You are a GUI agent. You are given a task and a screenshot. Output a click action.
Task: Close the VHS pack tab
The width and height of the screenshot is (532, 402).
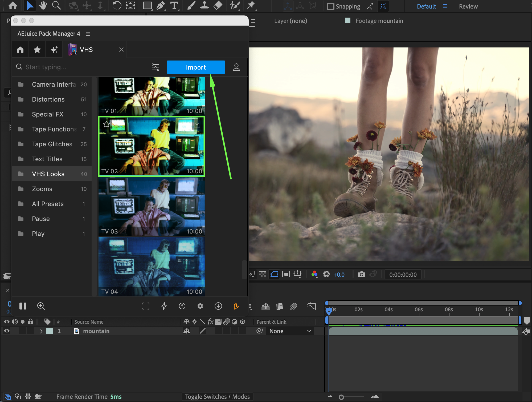[x=121, y=50]
